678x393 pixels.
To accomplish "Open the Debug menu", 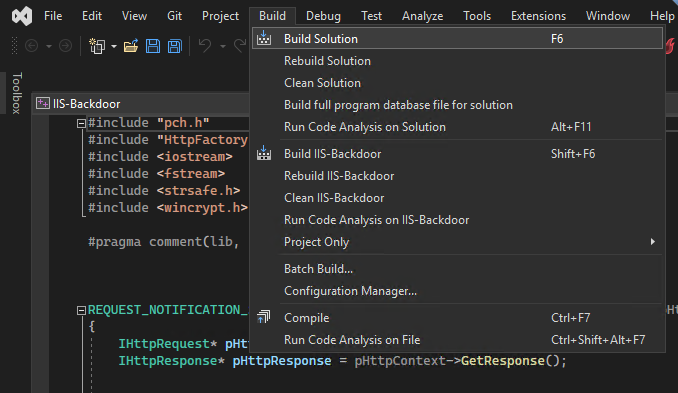I will pos(323,16).
